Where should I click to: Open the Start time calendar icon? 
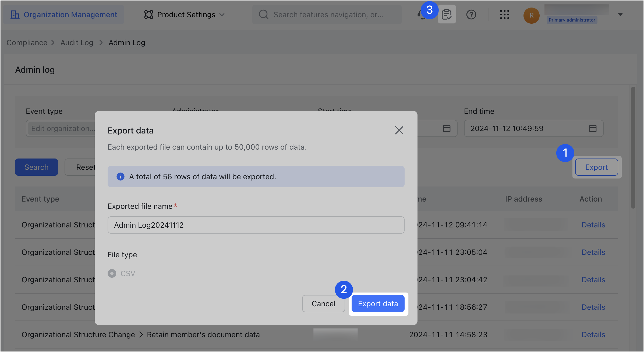[447, 128]
